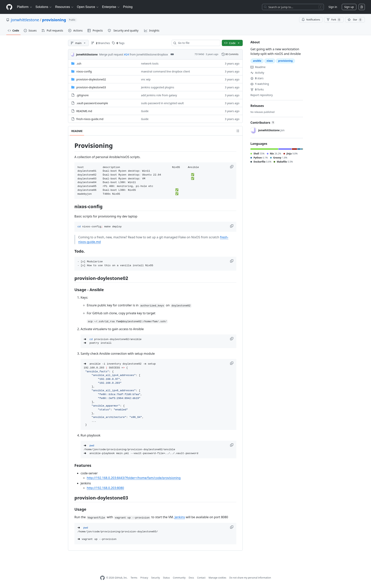Expand the Solutions menu
371x588 pixels.
[43, 7]
